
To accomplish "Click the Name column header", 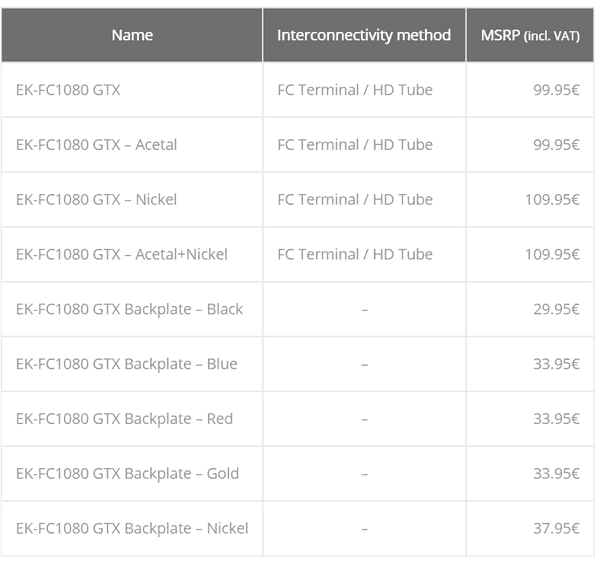I will [x=132, y=35].
